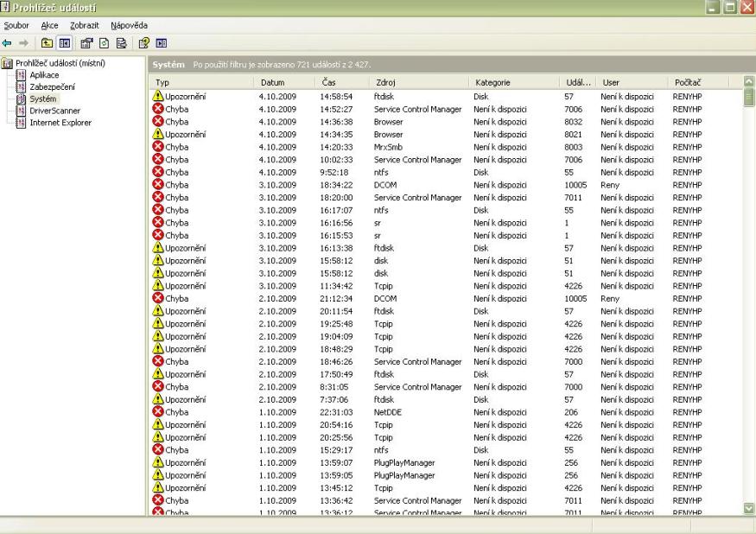Select the Aplikace log in tree
This screenshot has height=534, width=756.
point(44,75)
